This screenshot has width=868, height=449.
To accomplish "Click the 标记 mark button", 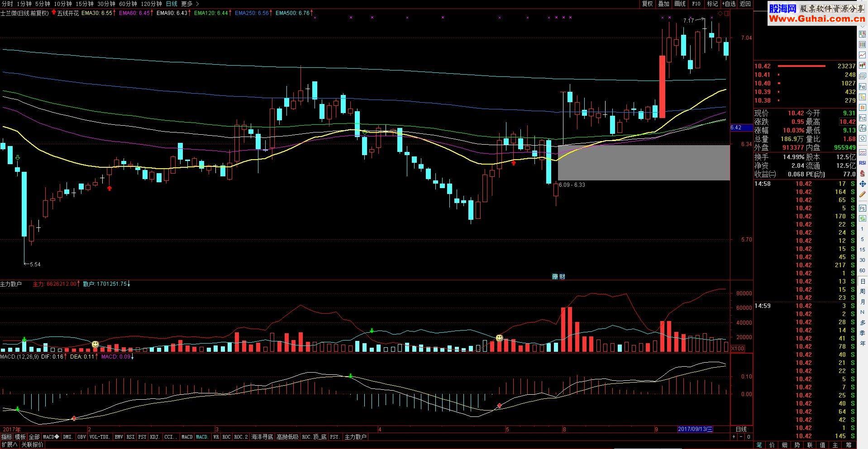I will tap(712, 4).
